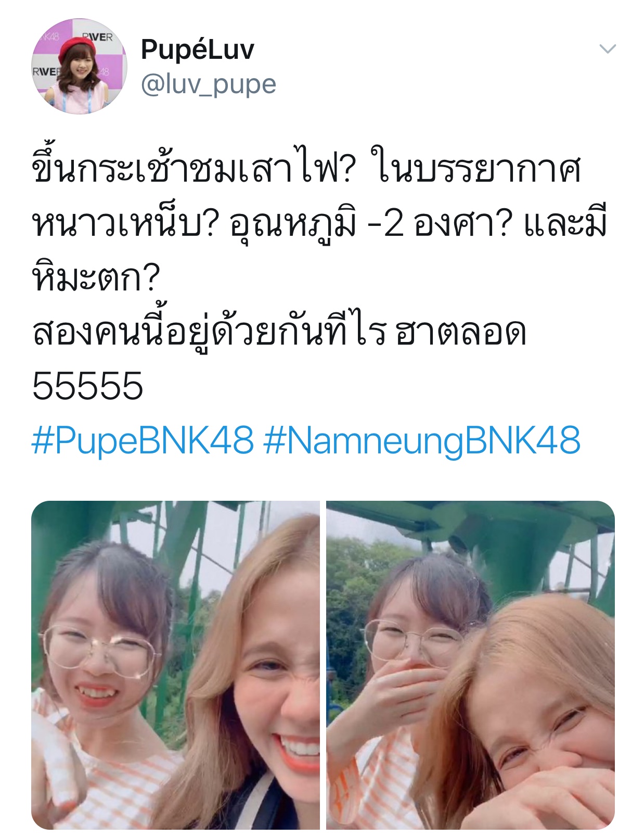Open the #NamneungBNK48 hashtag
644x836 pixels.
422,440
